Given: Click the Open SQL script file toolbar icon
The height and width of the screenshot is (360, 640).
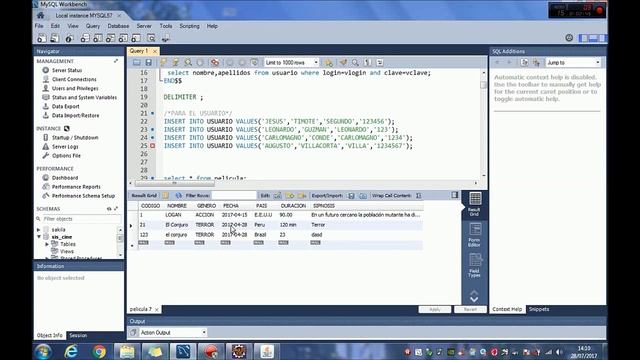Looking at the screenshot, I should (x=55, y=38).
